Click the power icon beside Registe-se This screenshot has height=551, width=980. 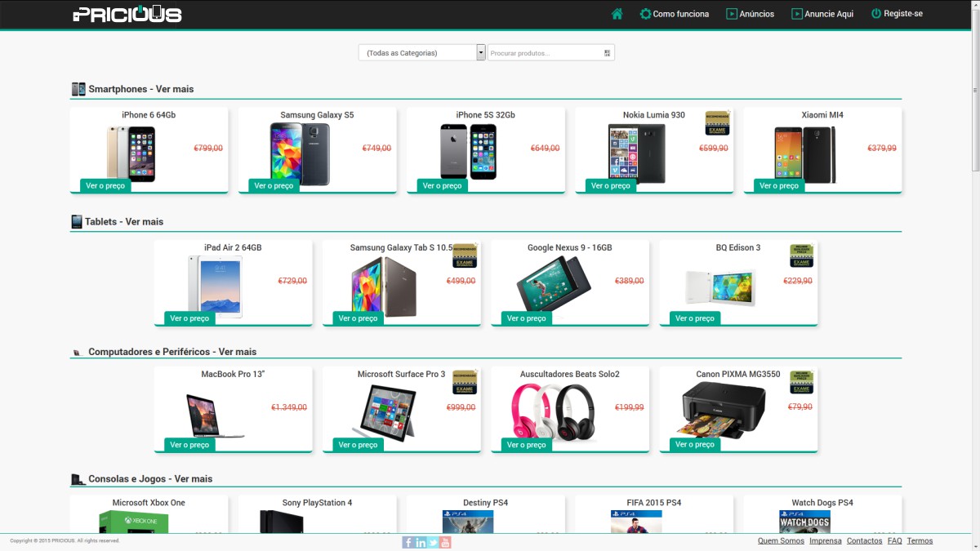point(876,14)
